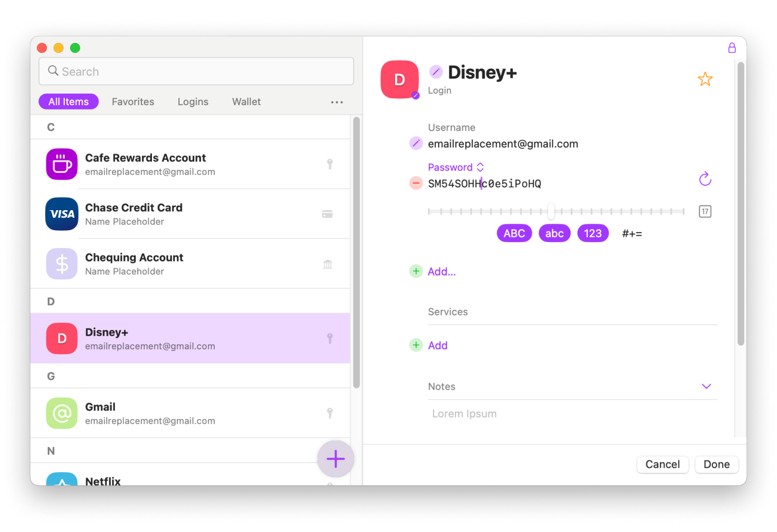Select the All Items tab
The width and height of the screenshot is (777, 532).
pyautogui.click(x=69, y=102)
